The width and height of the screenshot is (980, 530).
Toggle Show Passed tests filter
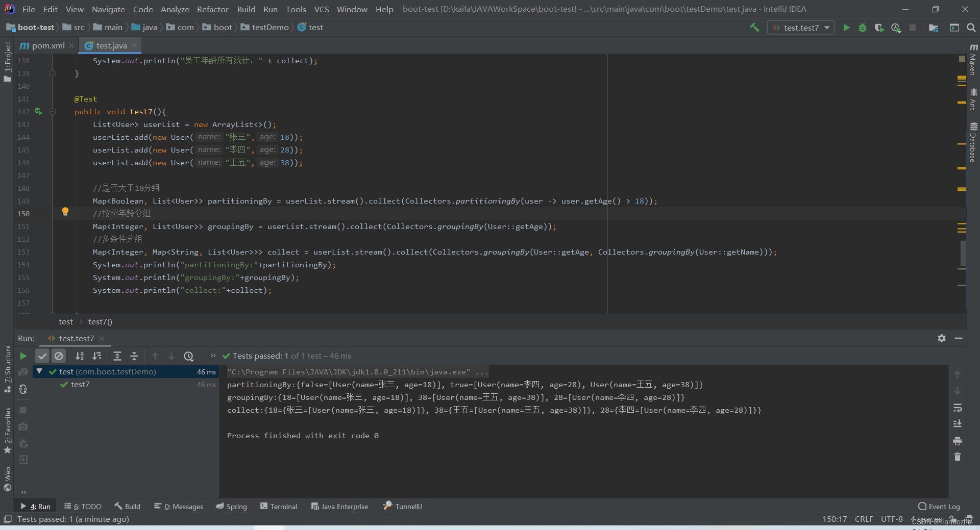[x=42, y=356]
